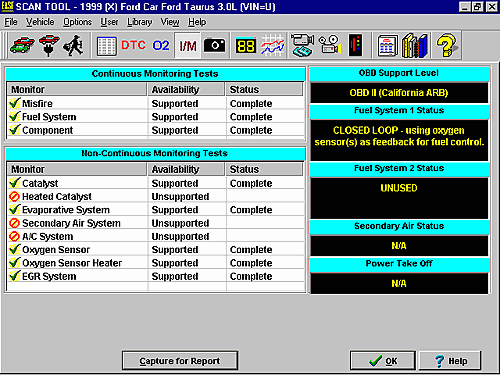Click the green check next to Misfire
500x375 pixels.
(14, 103)
